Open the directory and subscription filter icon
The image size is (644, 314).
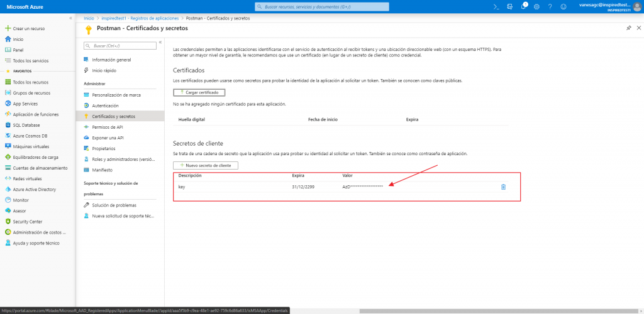click(509, 6)
